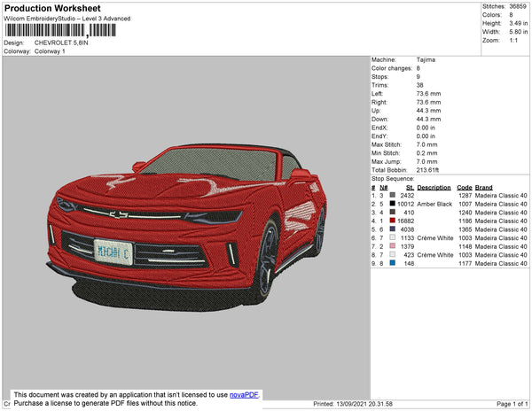Click the Production Worksheet title

tap(52, 8)
